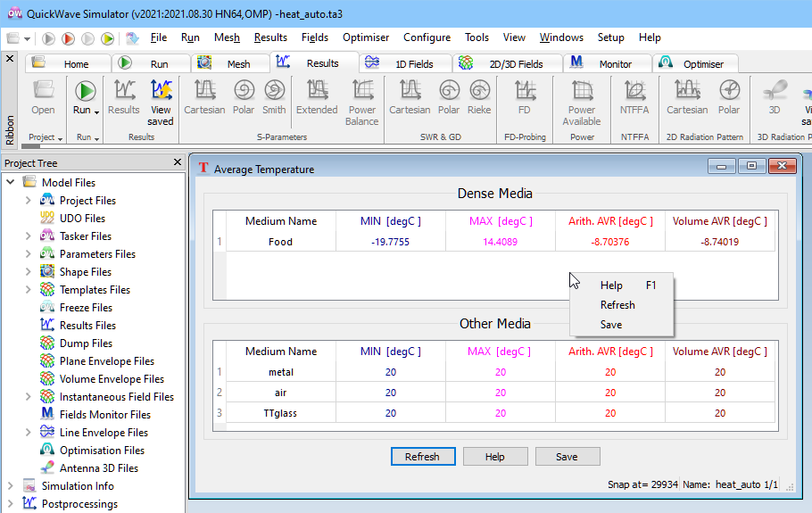
Task: Select Results Files in project tree
Action: [87, 326]
